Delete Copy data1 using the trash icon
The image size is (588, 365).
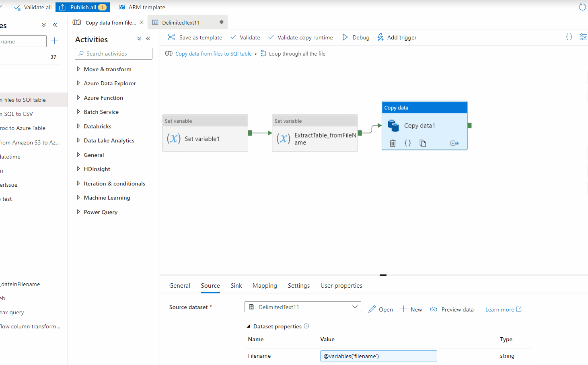(393, 143)
